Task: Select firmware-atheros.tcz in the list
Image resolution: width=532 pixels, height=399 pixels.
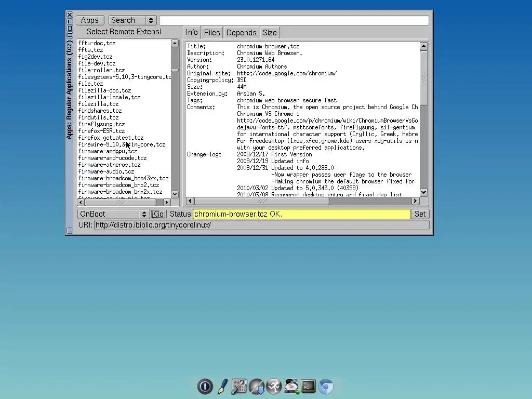Action: tap(109, 165)
